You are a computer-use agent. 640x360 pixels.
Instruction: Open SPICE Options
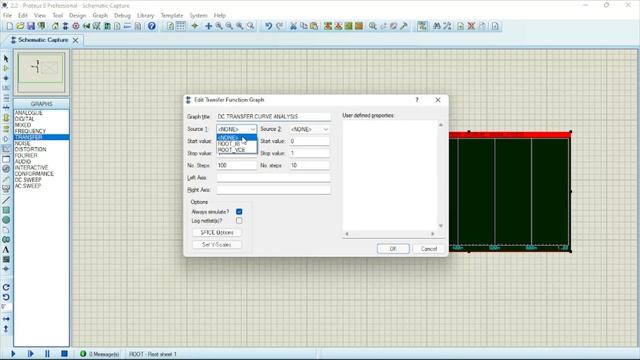coord(217,233)
